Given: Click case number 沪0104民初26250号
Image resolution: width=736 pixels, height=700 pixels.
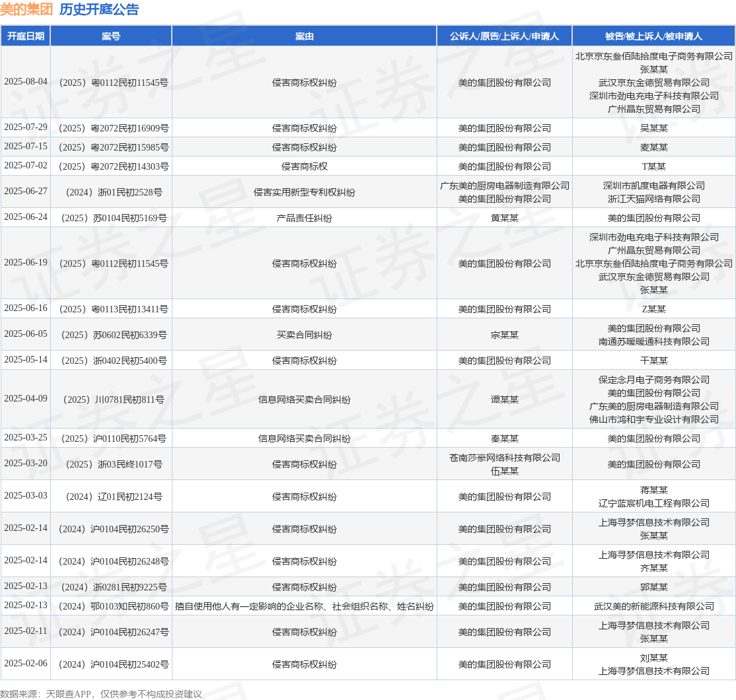Looking at the screenshot, I should (x=114, y=529).
